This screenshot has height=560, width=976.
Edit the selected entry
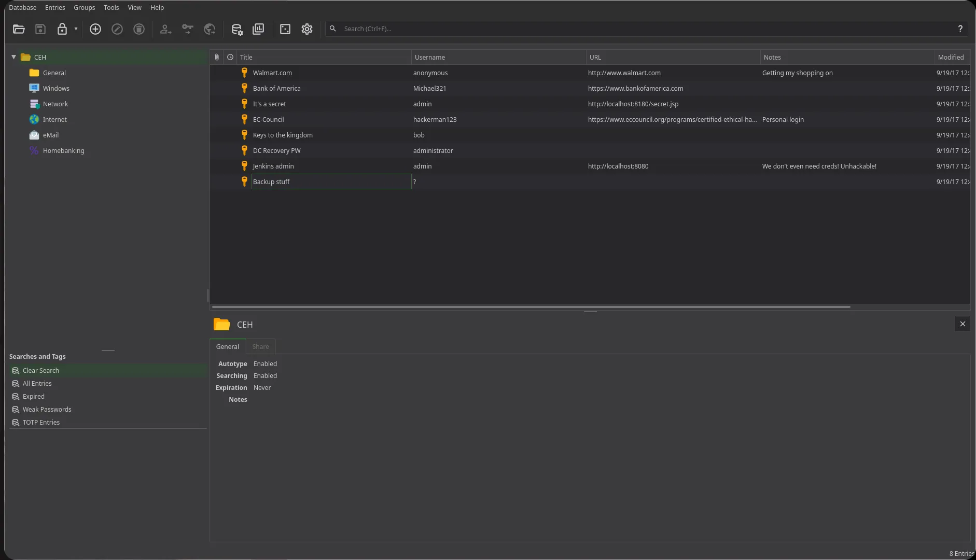tap(117, 29)
